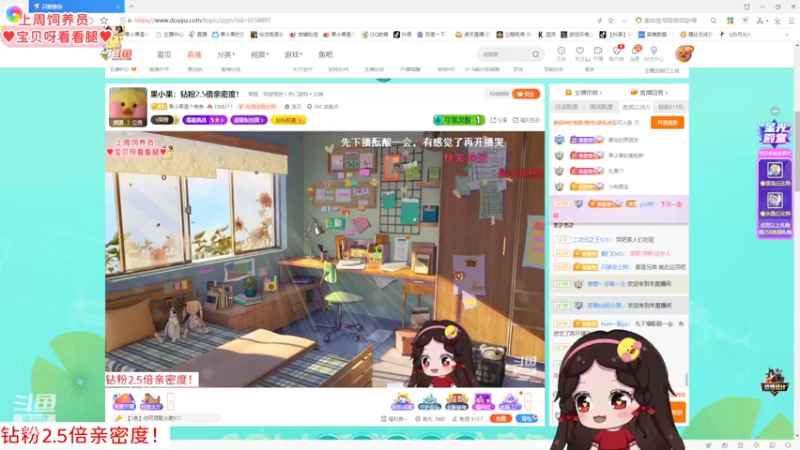Expand the left gift list arrow
The image size is (800, 450).
coord(171,402)
